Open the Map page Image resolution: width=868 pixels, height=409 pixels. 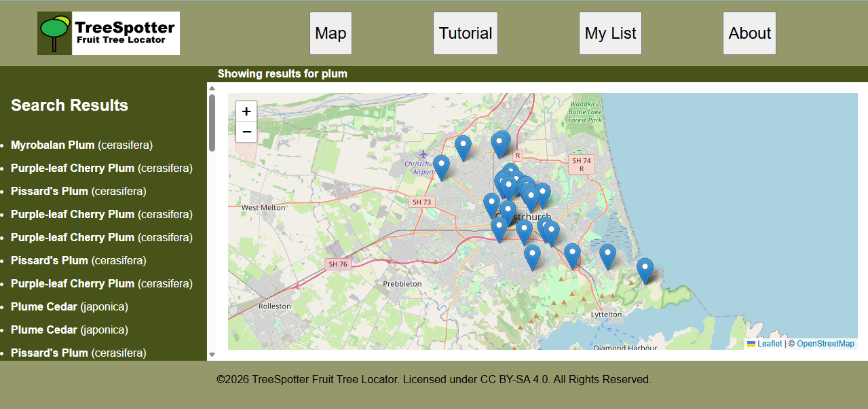click(331, 33)
